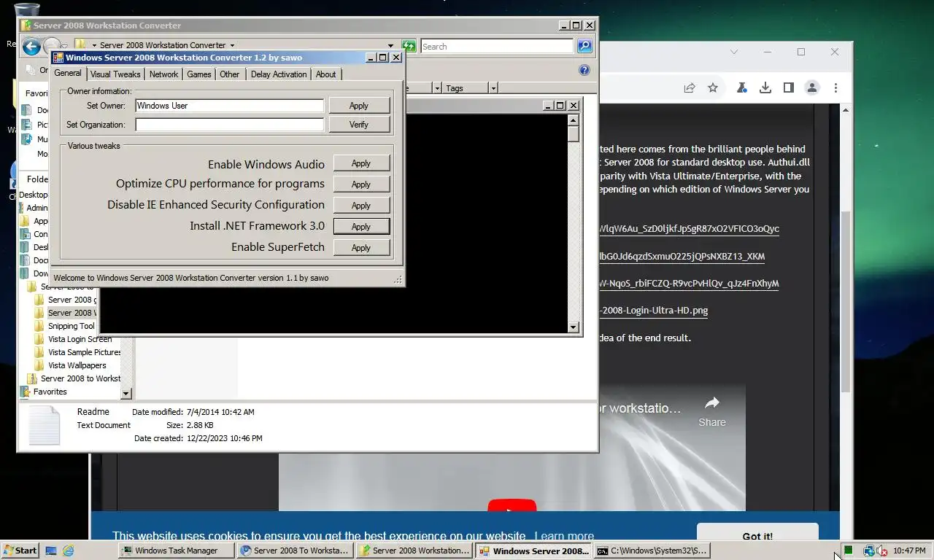This screenshot has width=934, height=560.
Task: Switch to the Visual Tweaks tab
Action: [115, 74]
